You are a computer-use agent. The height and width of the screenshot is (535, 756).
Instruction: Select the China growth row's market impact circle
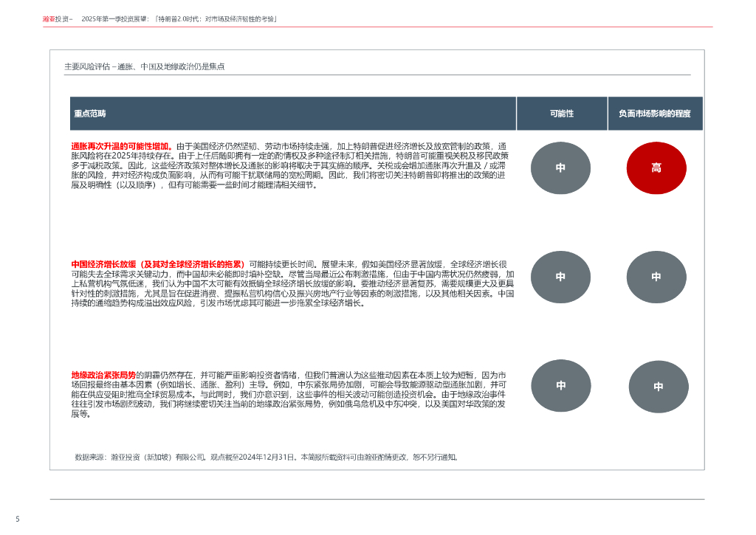(656, 277)
